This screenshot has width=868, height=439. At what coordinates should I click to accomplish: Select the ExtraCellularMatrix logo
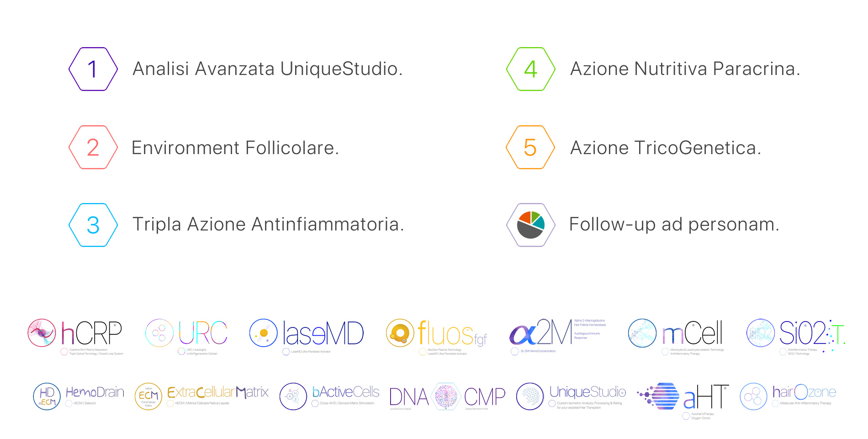201,396
